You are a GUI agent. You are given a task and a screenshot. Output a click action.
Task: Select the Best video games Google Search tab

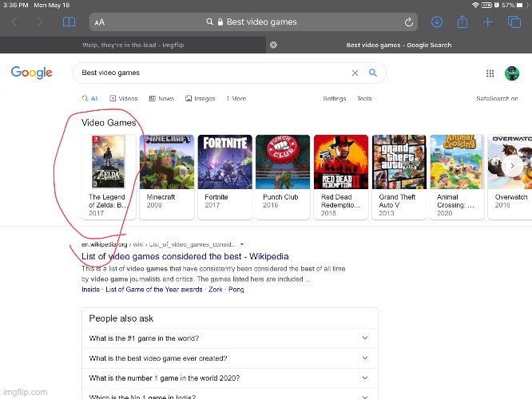click(399, 45)
